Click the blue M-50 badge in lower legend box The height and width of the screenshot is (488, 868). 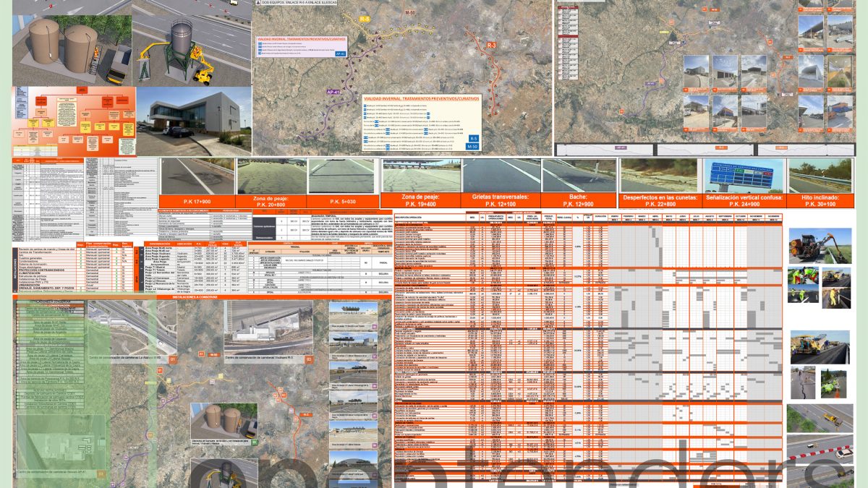(473, 147)
